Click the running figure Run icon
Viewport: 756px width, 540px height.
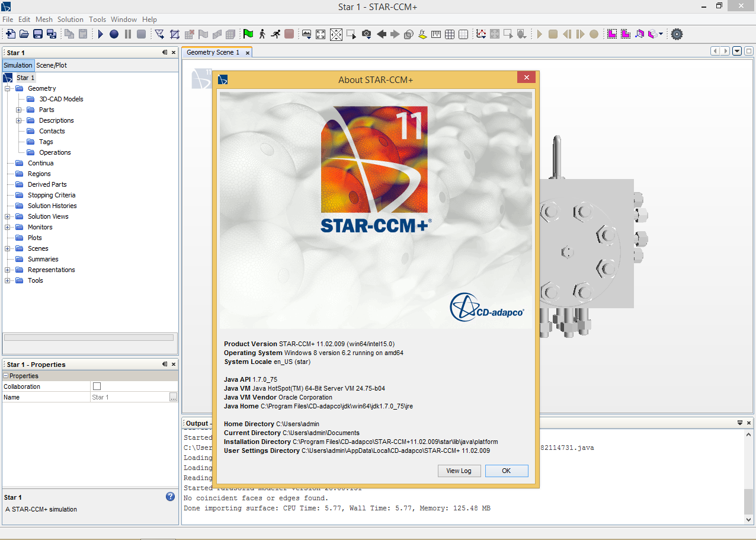[x=276, y=34]
